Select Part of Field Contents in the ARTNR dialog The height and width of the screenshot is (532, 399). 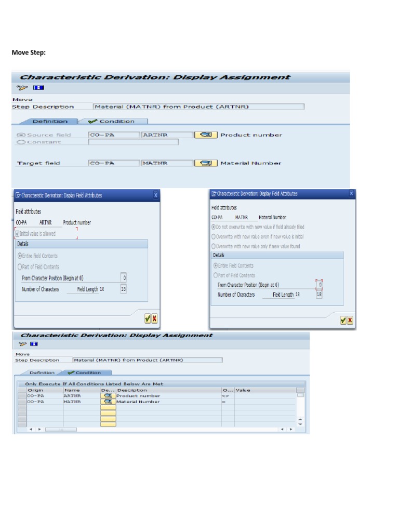point(20,267)
